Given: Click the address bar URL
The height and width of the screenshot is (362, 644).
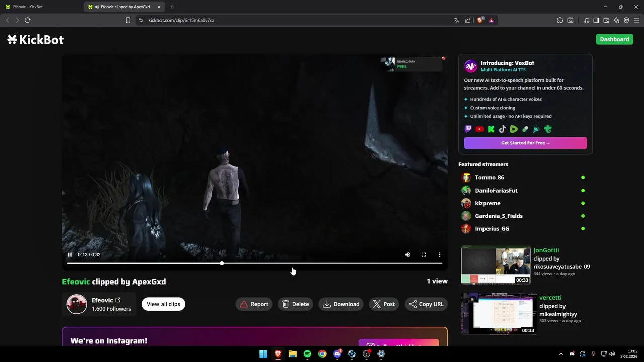Looking at the screenshot, I should click(x=182, y=20).
